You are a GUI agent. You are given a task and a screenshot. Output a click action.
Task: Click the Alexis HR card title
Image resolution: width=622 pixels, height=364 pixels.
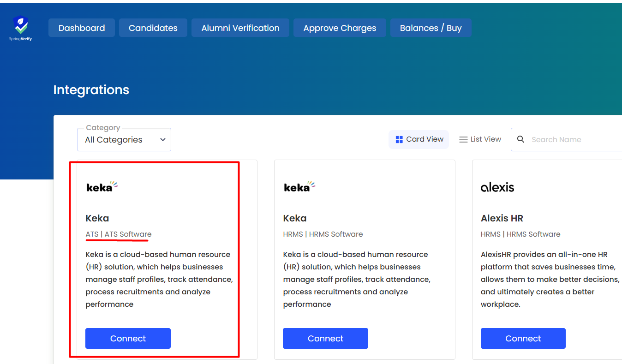(502, 218)
